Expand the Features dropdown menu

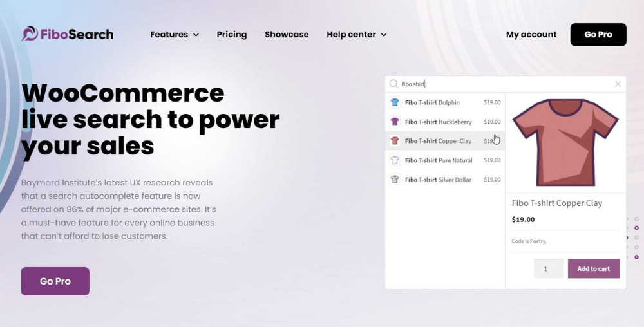point(175,35)
